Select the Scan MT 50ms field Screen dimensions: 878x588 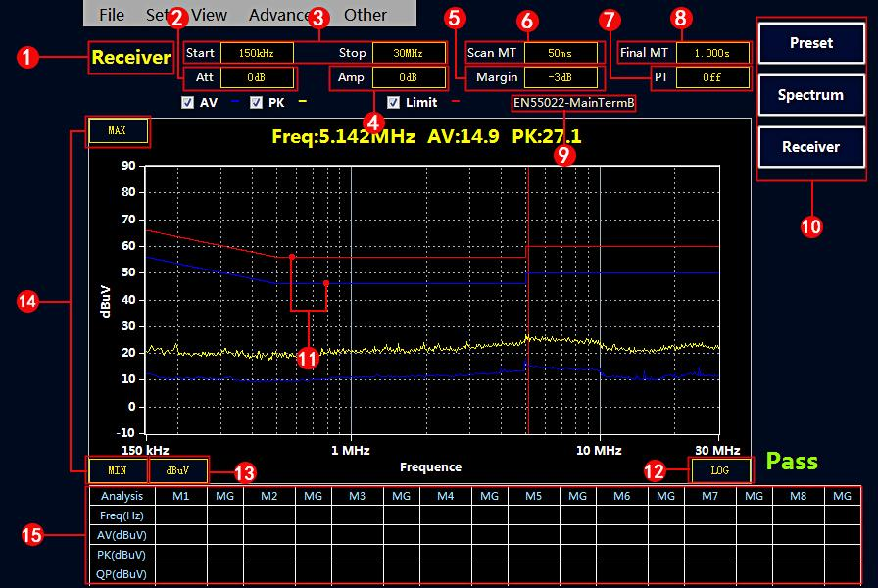[560, 53]
